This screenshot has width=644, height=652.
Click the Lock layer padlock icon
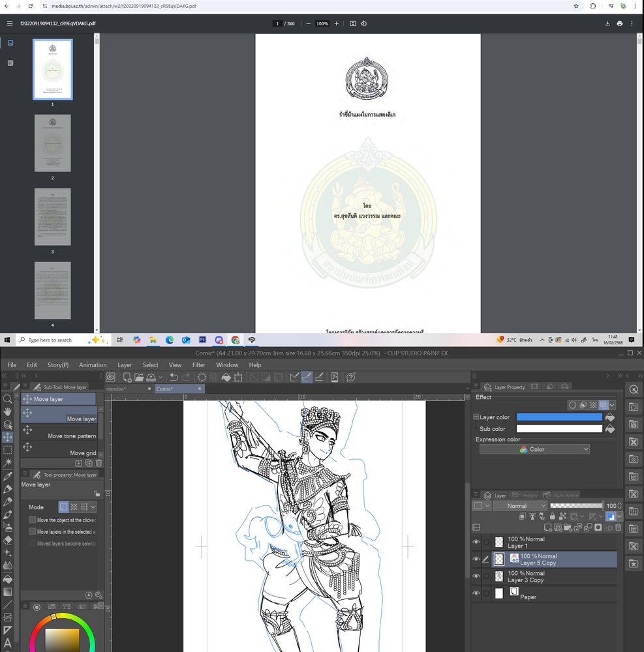click(x=553, y=516)
